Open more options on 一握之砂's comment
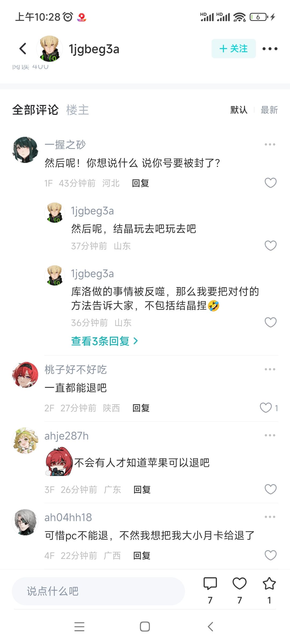The height and width of the screenshot is (644, 290). (x=270, y=144)
